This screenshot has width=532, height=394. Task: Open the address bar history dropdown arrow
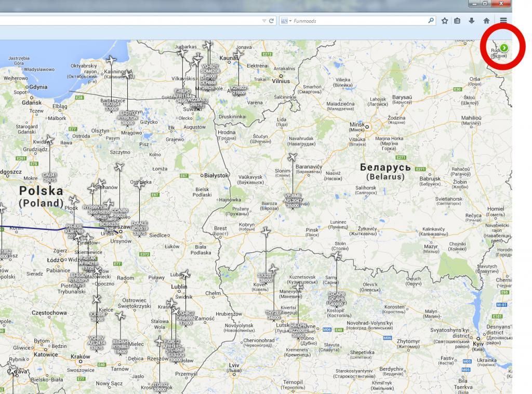coord(264,21)
